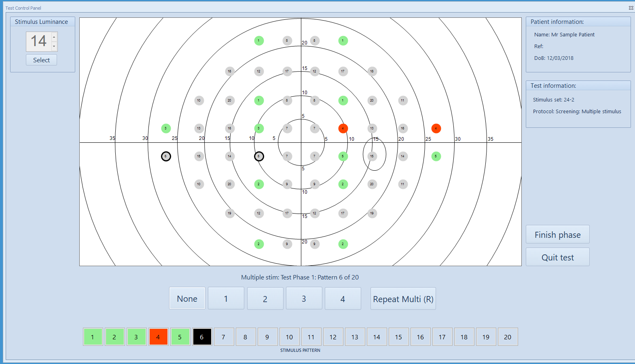Decrease stimulus luminance with down arrow
Viewport: 635px width, 364px height.
(x=54, y=46)
